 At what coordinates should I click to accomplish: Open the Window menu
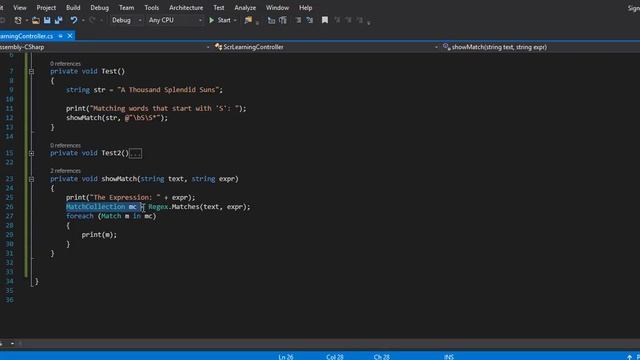[x=278, y=8]
